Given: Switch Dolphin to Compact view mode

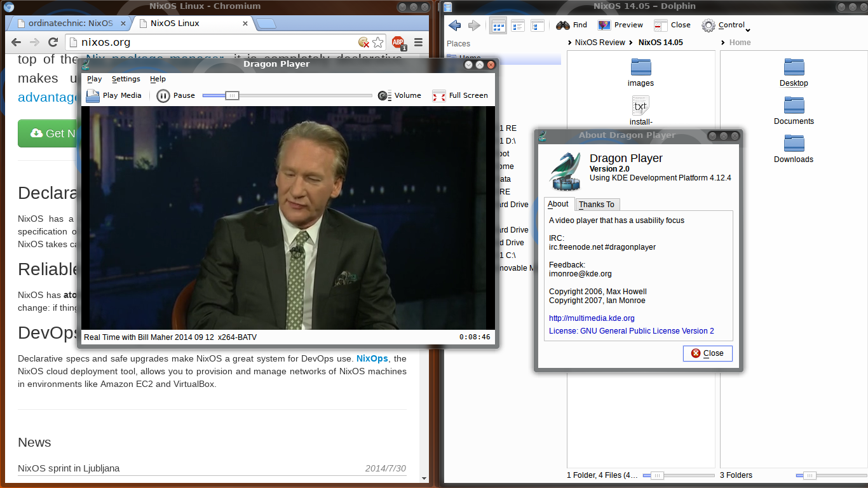Looking at the screenshot, I should tap(518, 25).
